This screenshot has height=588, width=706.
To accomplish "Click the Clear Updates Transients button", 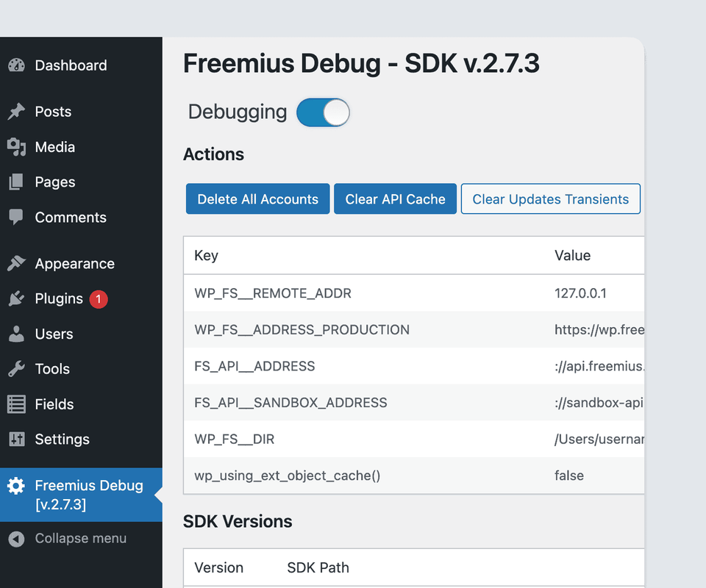I will (550, 199).
